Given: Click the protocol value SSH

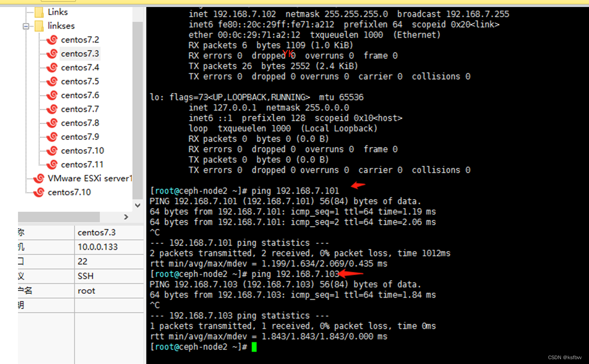Looking at the screenshot, I should coord(86,276).
